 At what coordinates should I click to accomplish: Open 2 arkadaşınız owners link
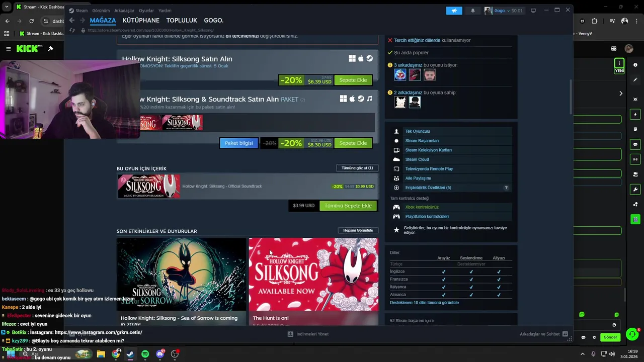[x=408, y=93]
